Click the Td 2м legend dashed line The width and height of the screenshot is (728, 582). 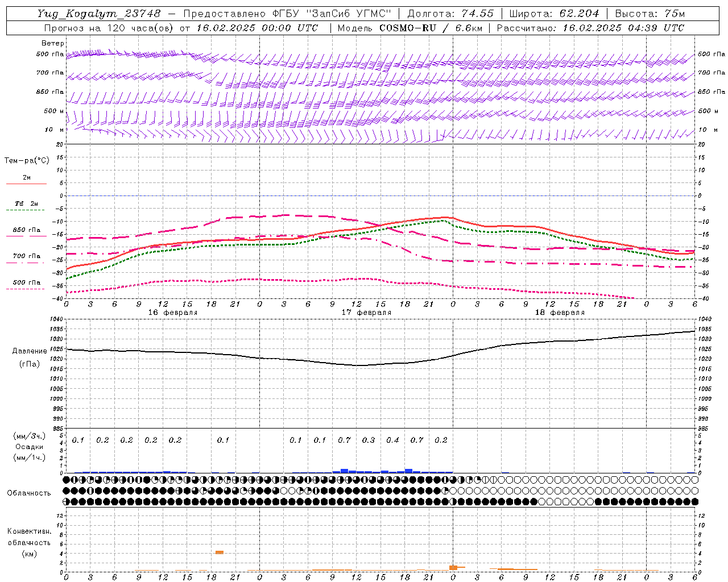pos(25,210)
